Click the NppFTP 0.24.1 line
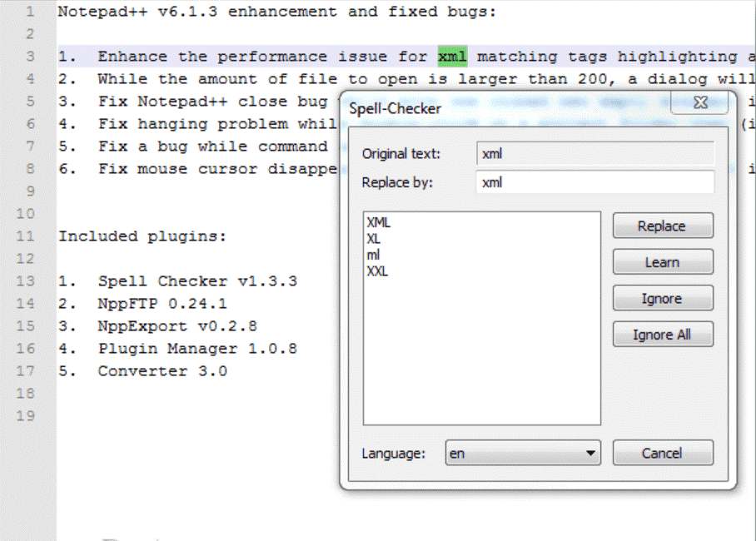The image size is (756, 541). click(142, 304)
